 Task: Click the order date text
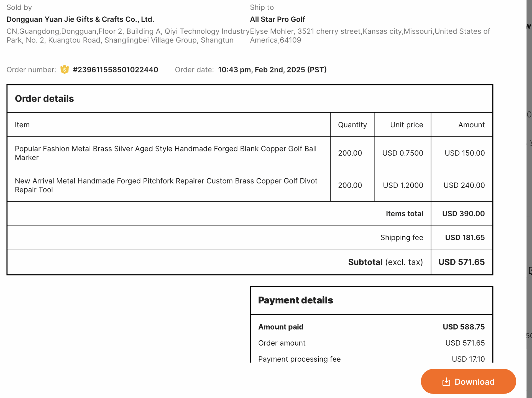coord(272,70)
